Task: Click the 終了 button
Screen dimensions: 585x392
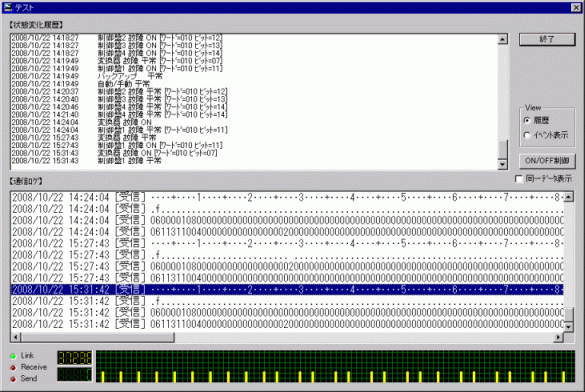Action: coord(547,39)
